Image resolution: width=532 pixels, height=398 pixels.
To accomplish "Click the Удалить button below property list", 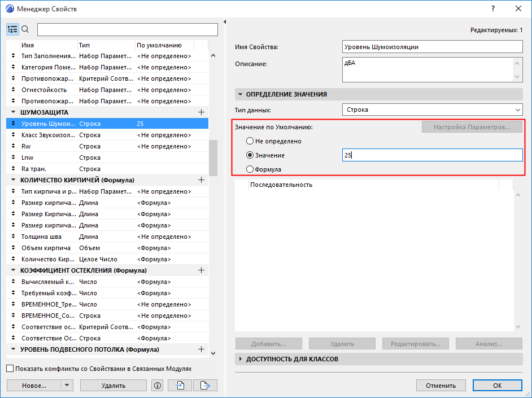I will point(114,386).
